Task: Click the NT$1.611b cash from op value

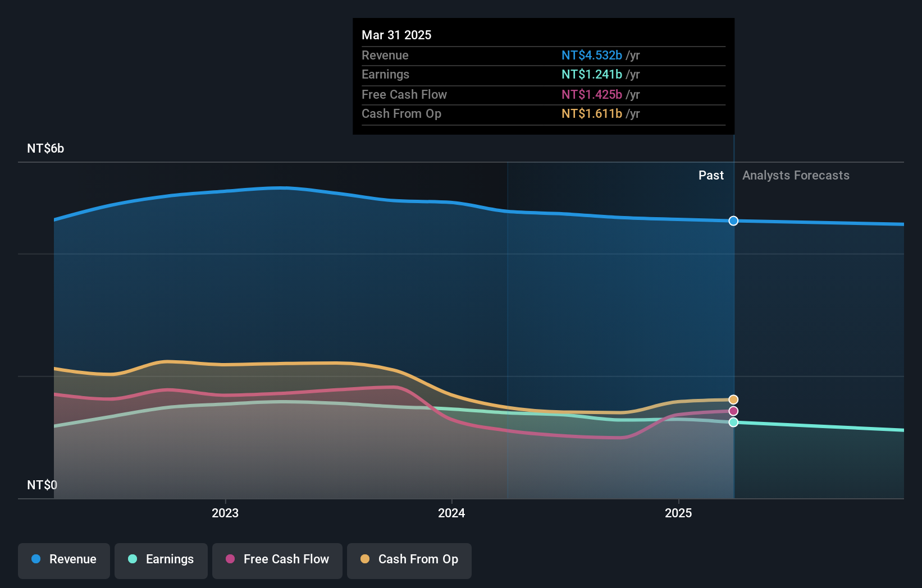Action: pos(592,114)
